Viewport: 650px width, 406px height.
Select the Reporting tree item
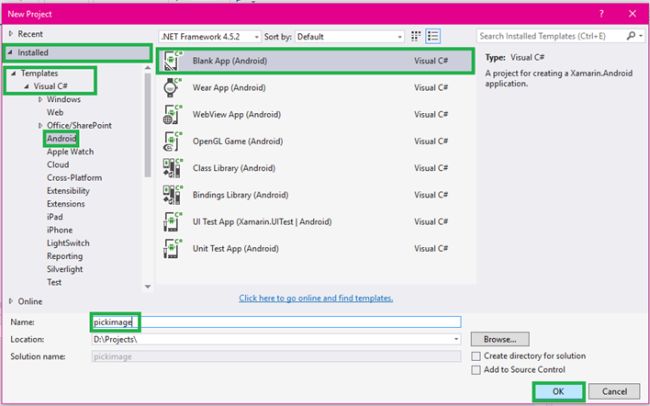[x=65, y=256]
